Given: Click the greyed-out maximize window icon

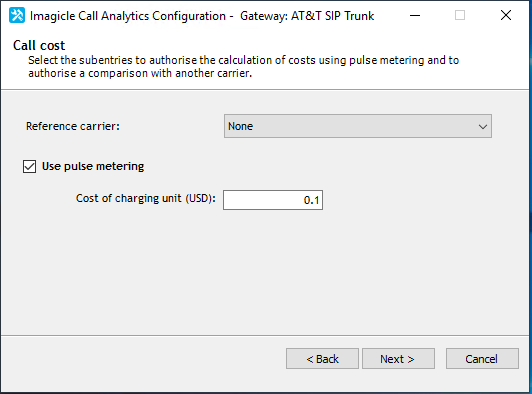Looking at the screenshot, I should pos(460,16).
